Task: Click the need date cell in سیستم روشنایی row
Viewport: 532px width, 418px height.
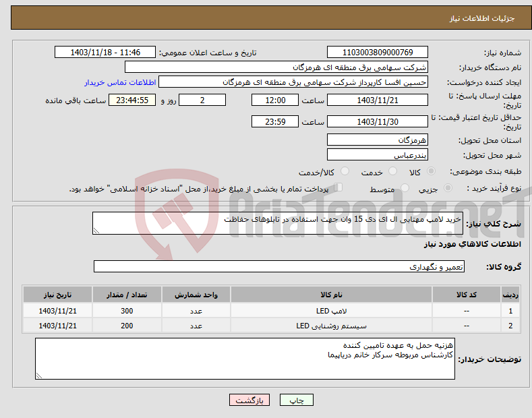Action: pos(58,326)
